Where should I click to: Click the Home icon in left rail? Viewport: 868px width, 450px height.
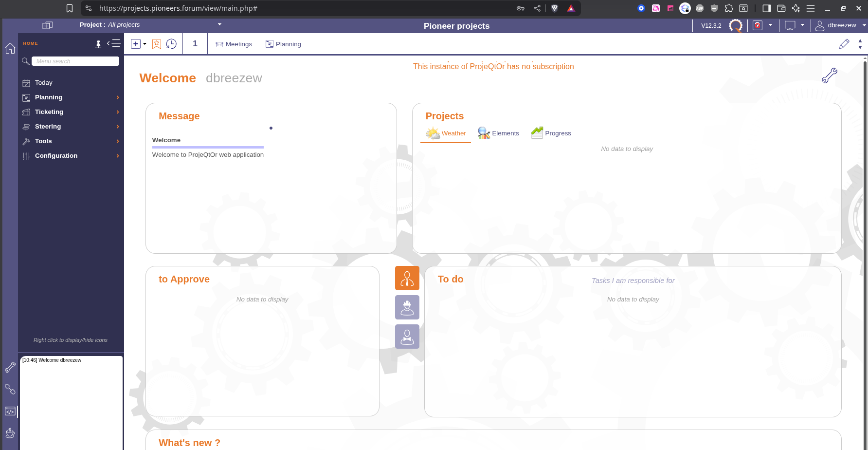(10, 48)
